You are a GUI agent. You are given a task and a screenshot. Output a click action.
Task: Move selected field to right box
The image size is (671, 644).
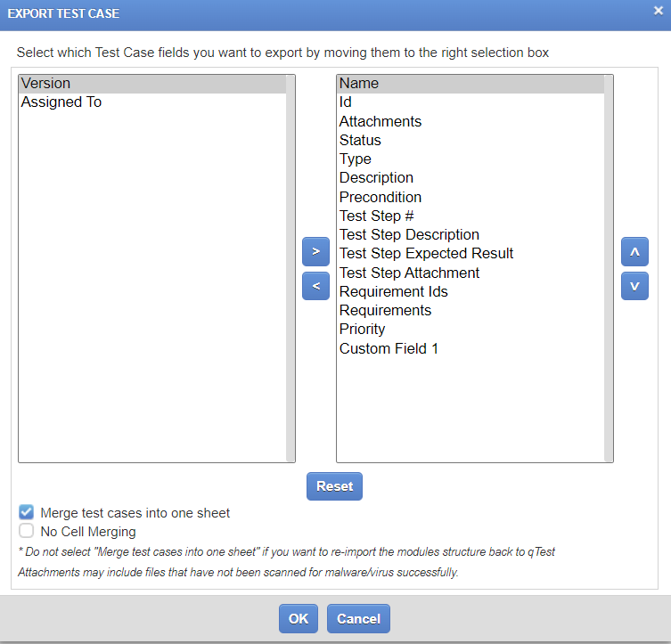315,251
